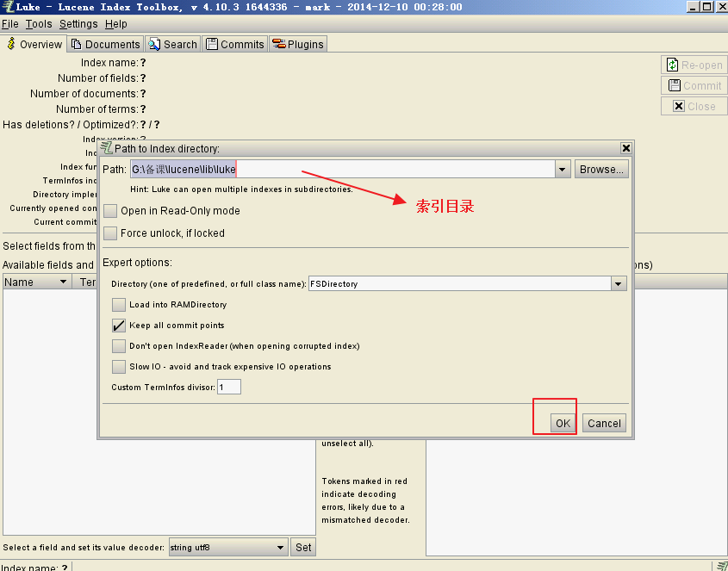Minimize the Luke window

(x=693, y=7)
